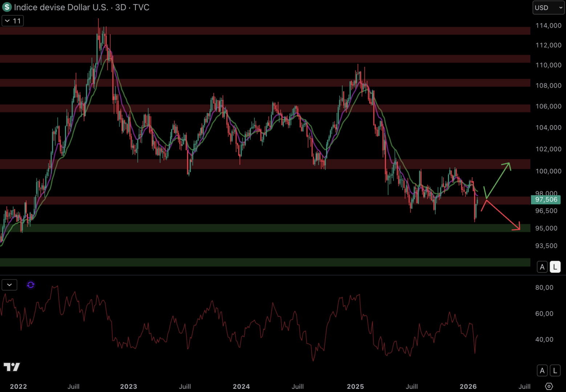Expand the lower pane legend chevron

pyautogui.click(x=9, y=285)
